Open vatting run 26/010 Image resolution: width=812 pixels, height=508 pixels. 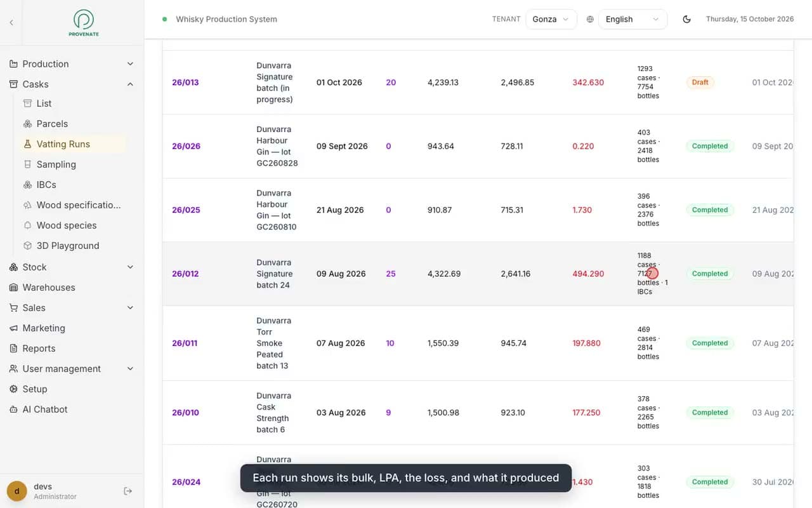point(185,413)
